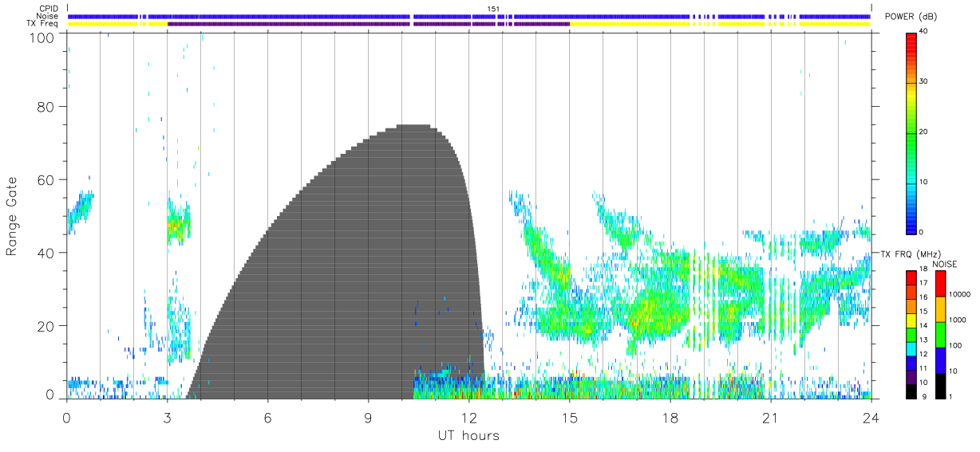Screen dimensions: 980x452
Task: Pick the cyan 12–13 MHz TX FRQ swatch
Action: (911, 348)
